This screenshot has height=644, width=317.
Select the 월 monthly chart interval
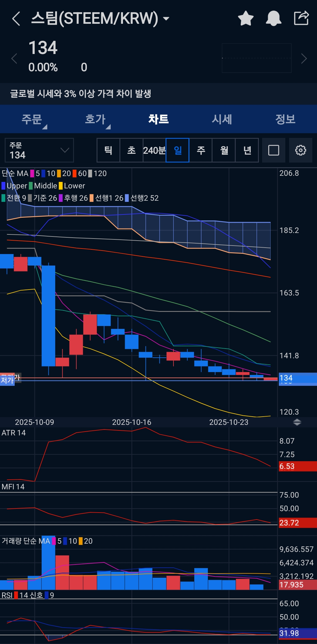(x=224, y=150)
